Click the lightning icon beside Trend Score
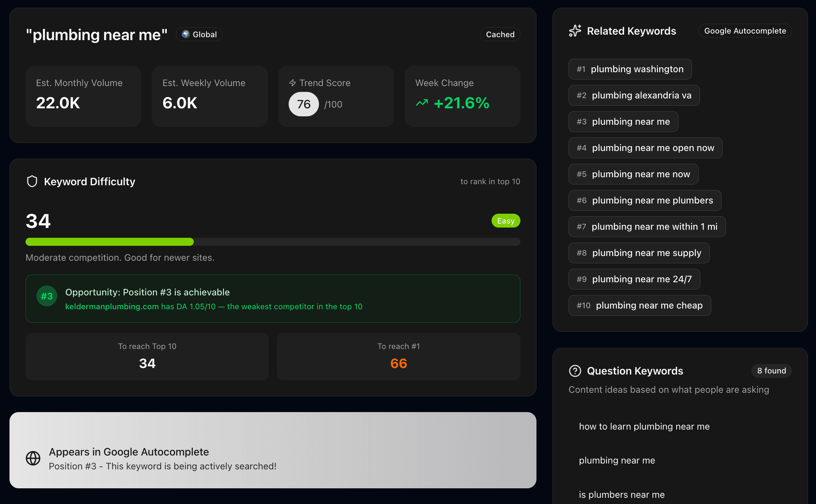Screen dimensions: 816x504 tap(293, 83)
